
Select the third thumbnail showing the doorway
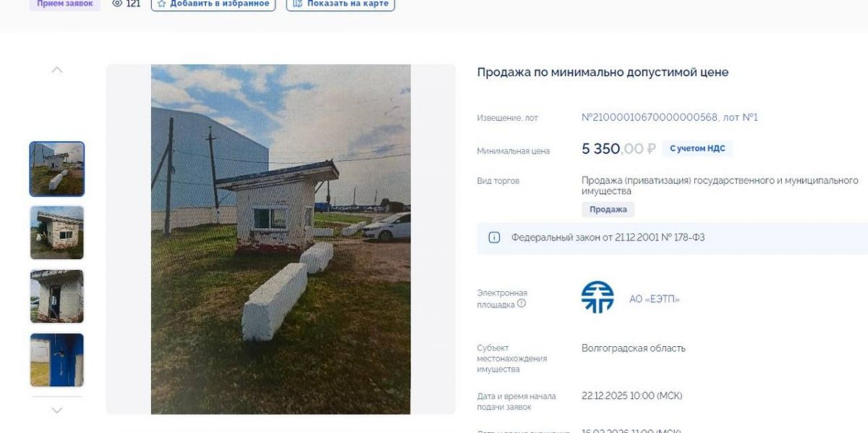click(x=57, y=296)
